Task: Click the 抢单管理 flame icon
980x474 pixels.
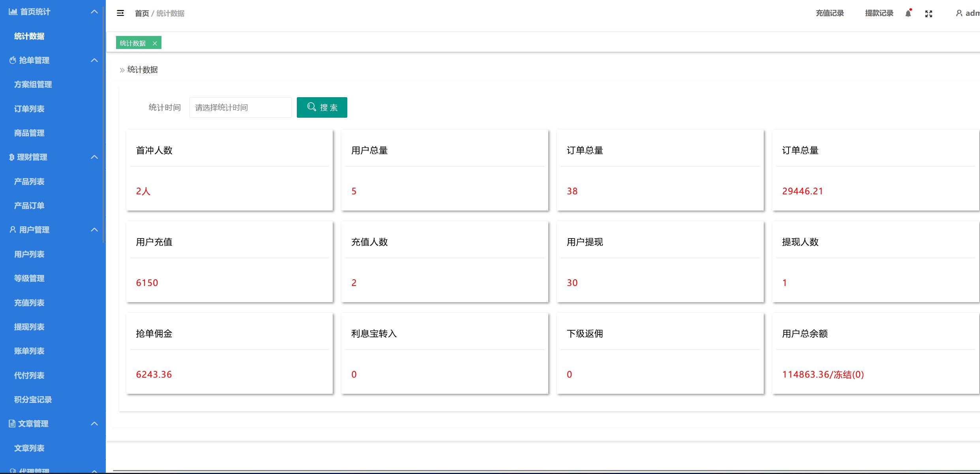Action: pyautogui.click(x=13, y=60)
